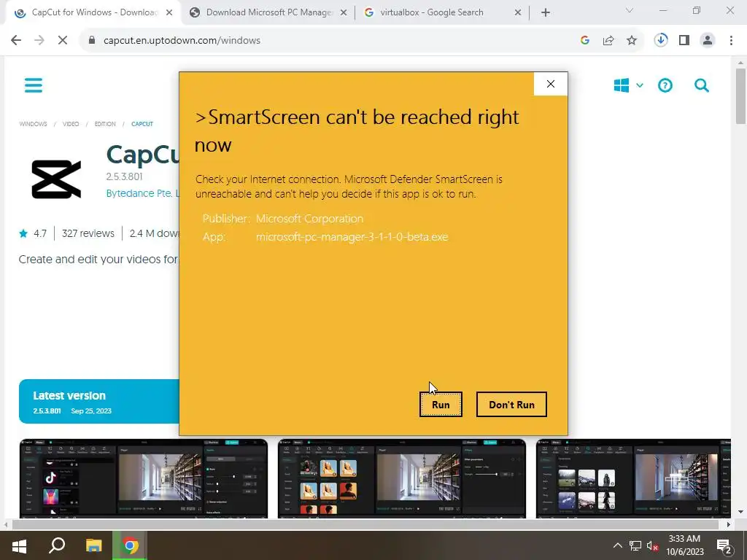The height and width of the screenshot is (560, 747).
Task: Show hidden system tray icons
Action: pyautogui.click(x=617, y=545)
